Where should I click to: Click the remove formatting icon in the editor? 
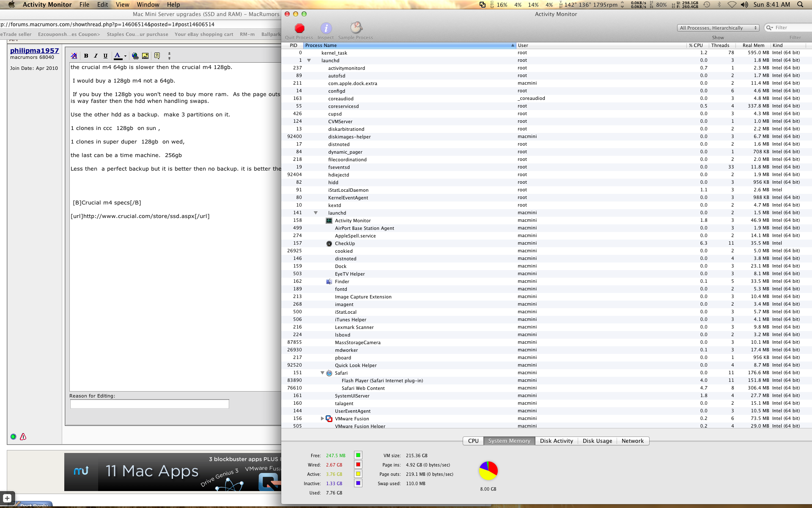[x=74, y=55]
